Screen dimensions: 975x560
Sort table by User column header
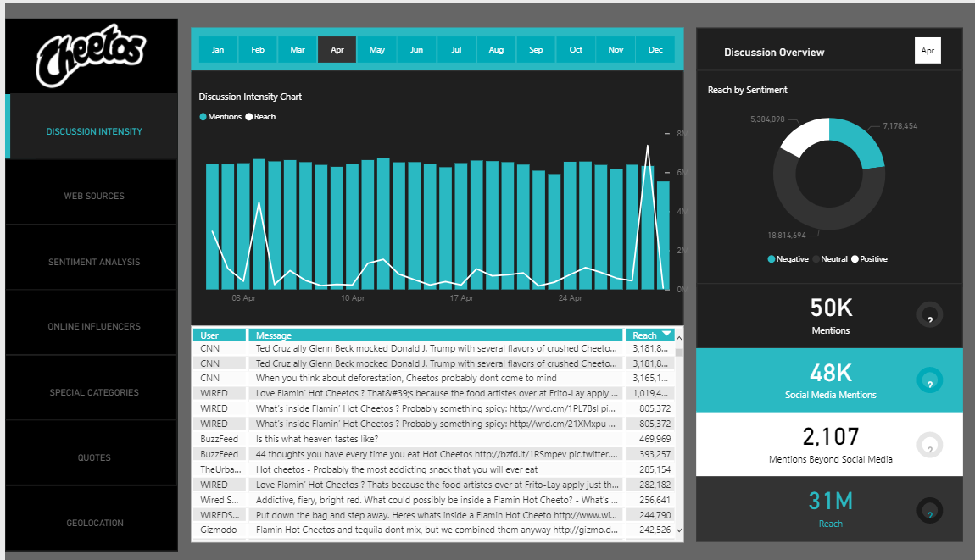click(x=219, y=335)
